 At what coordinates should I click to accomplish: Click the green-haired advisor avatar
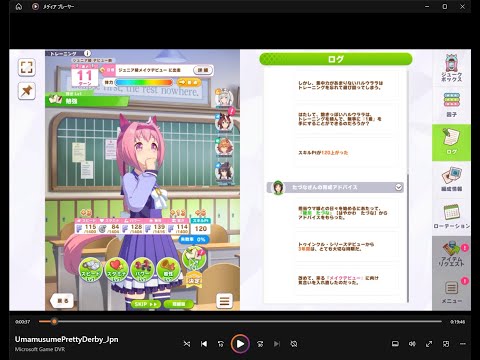278,187
